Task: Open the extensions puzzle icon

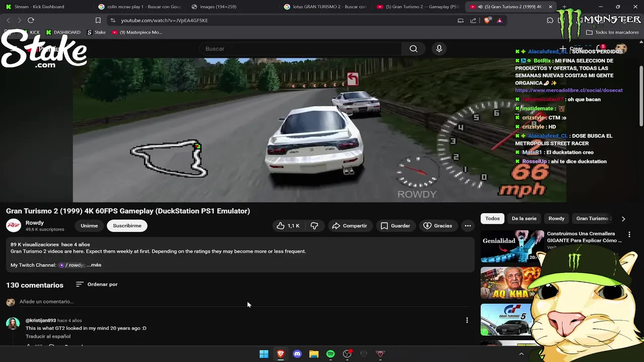Action: pos(550,20)
